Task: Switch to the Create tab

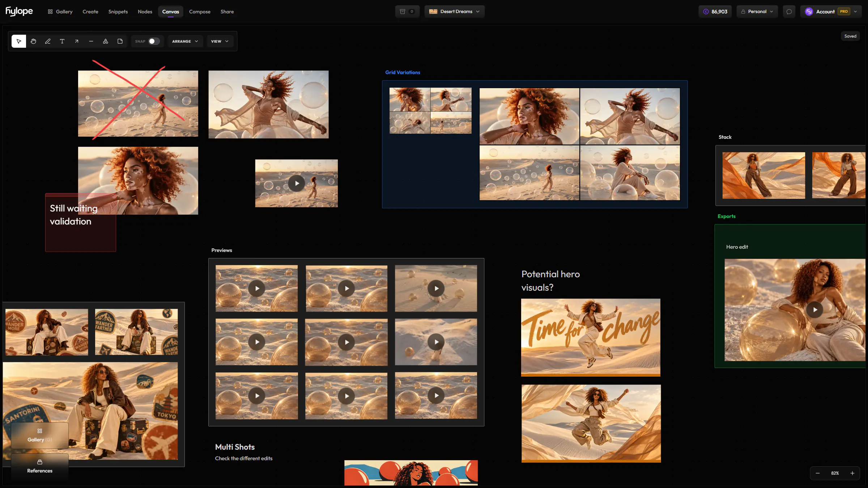Action: tap(90, 12)
